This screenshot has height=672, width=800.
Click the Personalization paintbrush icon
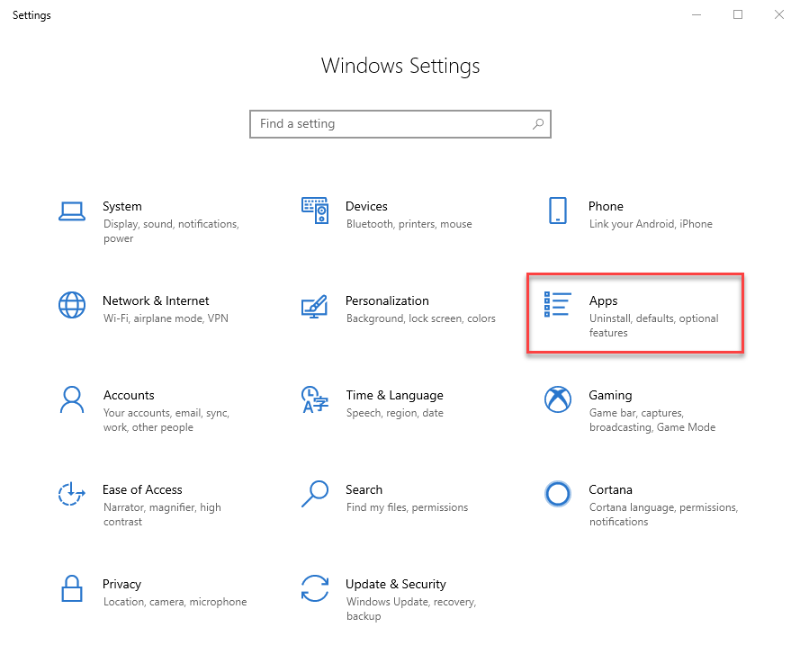click(314, 306)
